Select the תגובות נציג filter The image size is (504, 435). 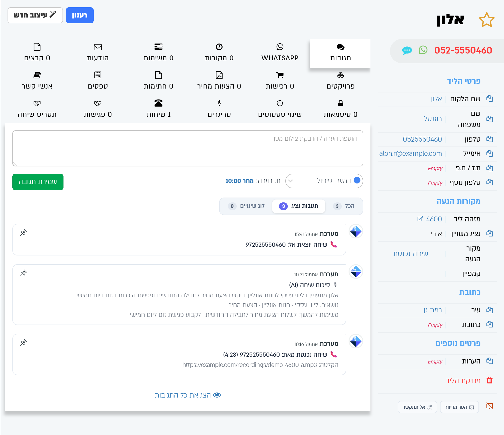(x=298, y=206)
